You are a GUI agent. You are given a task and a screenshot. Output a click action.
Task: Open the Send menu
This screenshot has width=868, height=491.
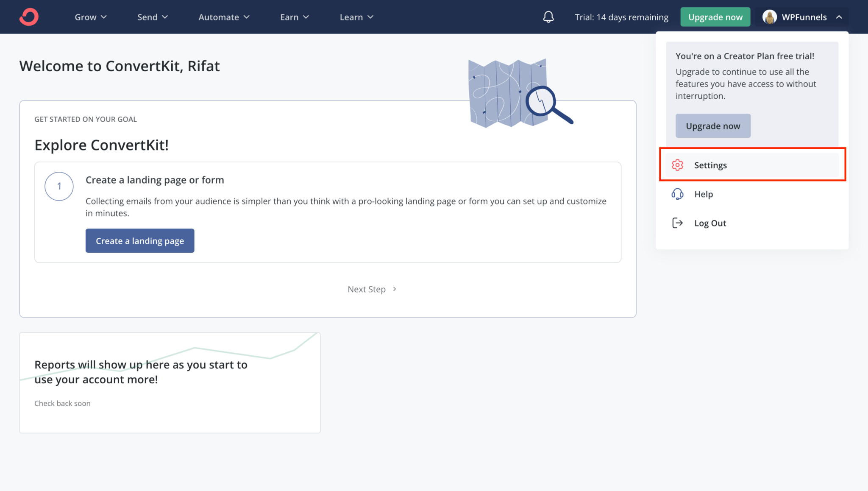point(153,17)
